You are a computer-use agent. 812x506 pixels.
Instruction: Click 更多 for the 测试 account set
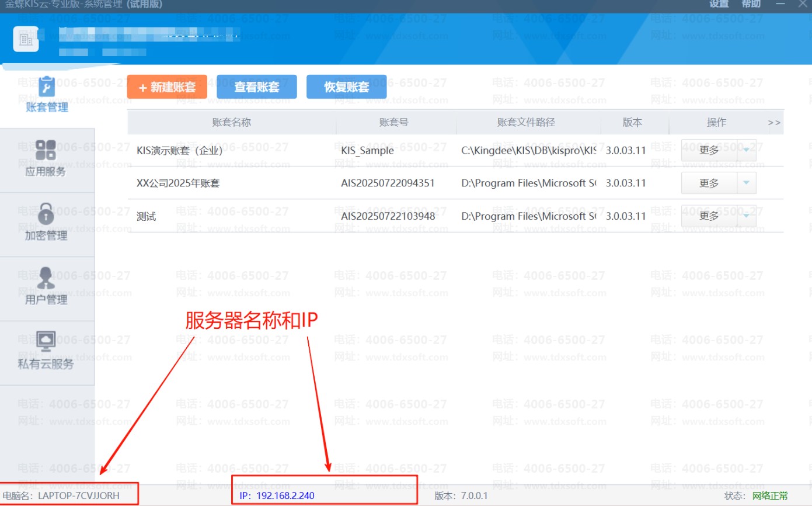point(709,216)
